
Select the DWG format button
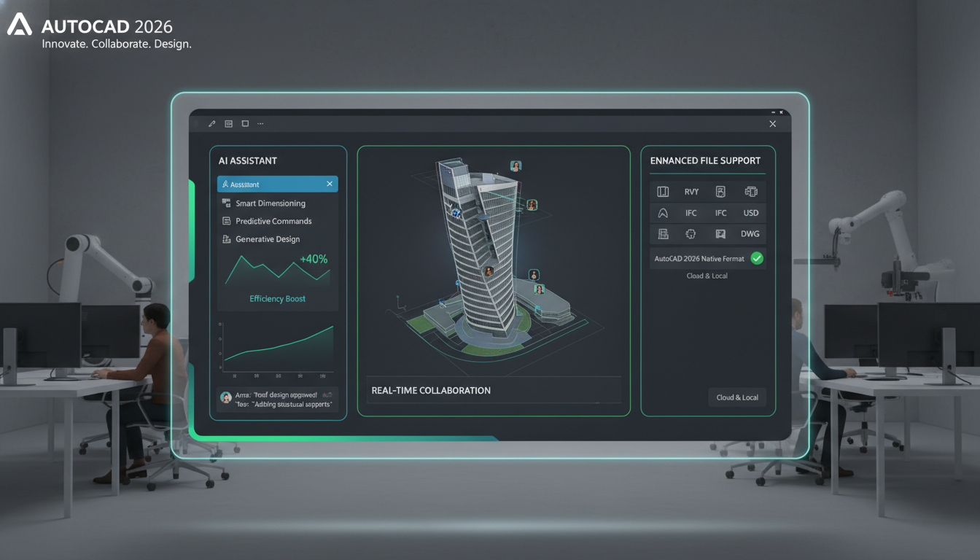click(x=750, y=233)
